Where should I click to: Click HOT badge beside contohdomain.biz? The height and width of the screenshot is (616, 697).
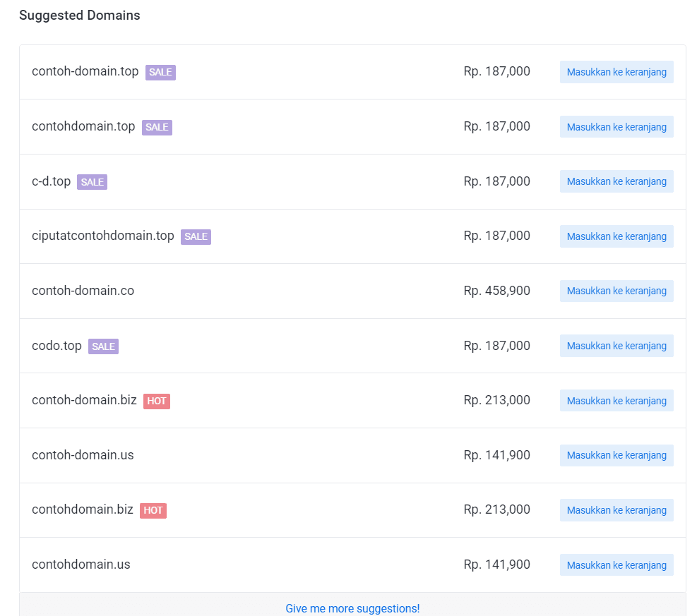(x=153, y=510)
